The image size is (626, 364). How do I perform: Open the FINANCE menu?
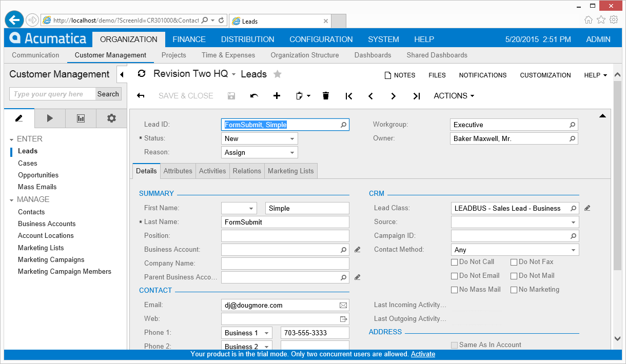coord(189,39)
